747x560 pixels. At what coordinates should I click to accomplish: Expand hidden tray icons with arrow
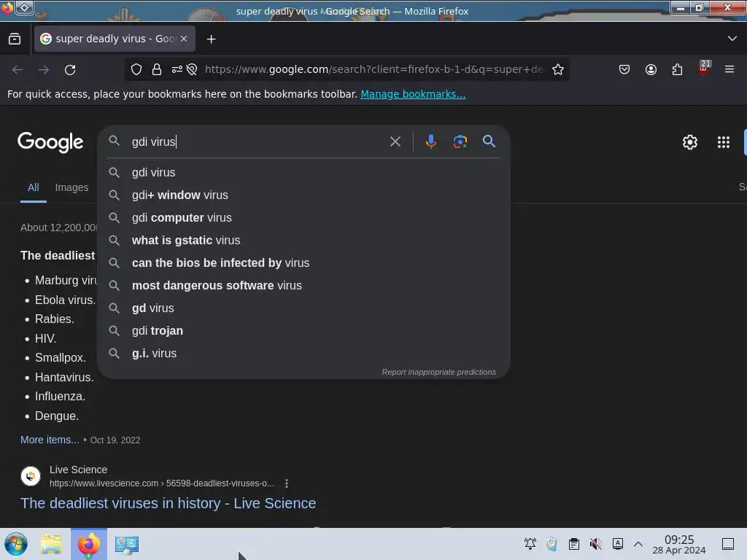pos(638,544)
